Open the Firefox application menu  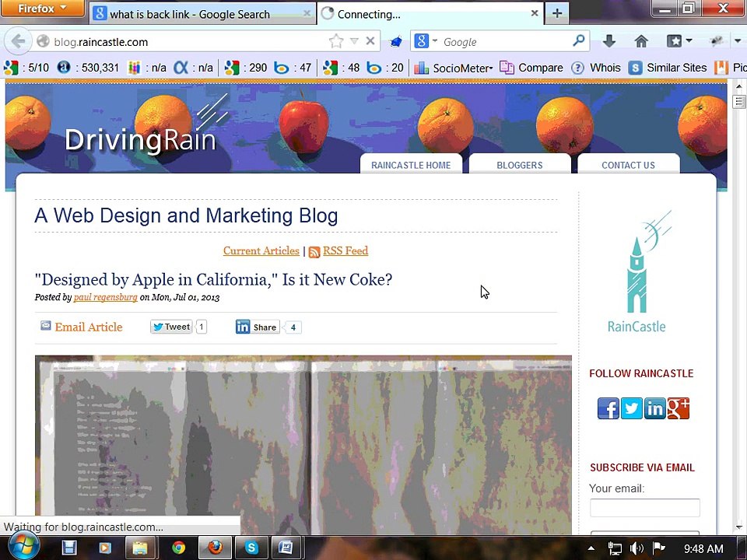coord(42,8)
